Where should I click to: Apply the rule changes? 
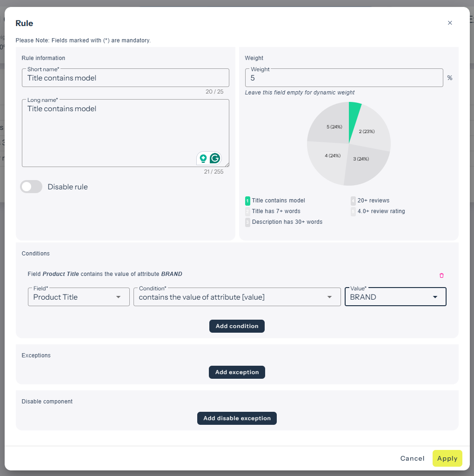(x=447, y=458)
